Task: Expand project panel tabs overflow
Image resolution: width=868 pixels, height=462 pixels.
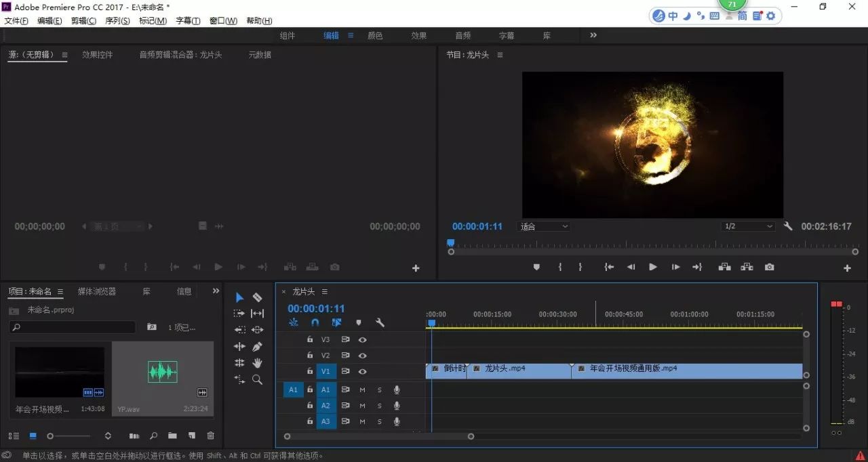Action: pyautogui.click(x=216, y=291)
